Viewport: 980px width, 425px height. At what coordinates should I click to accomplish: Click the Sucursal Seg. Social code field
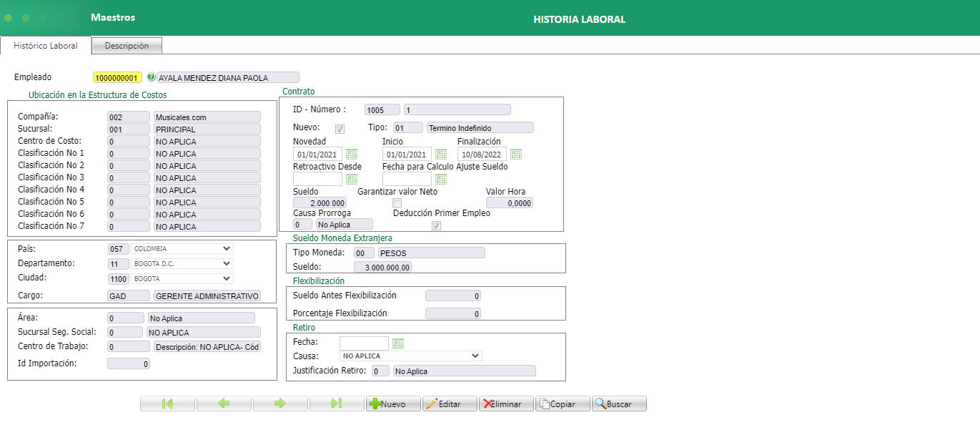pyautogui.click(x=125, y=332)
